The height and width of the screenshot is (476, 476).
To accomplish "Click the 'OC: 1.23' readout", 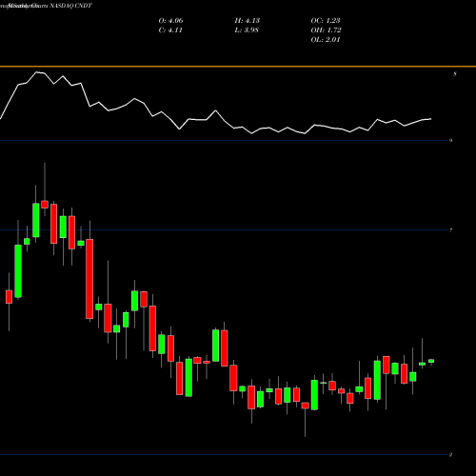I will pyautogui.click(x=326, y=21).
